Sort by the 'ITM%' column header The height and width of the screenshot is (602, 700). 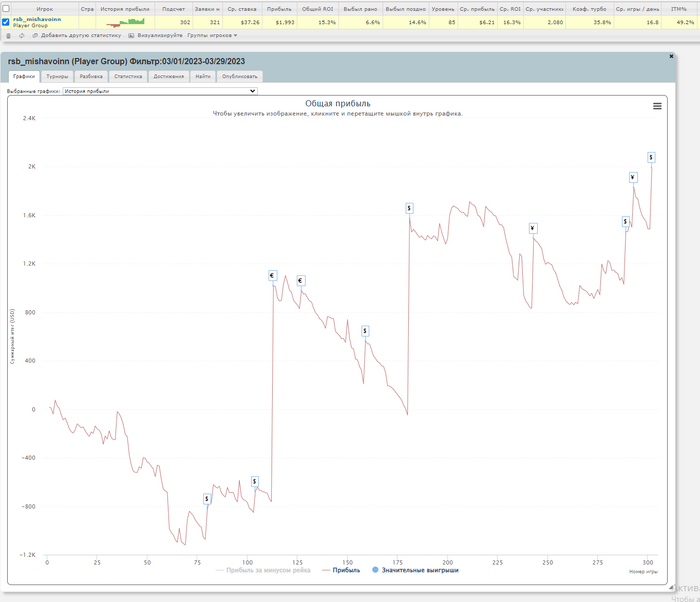pos(679,9)
